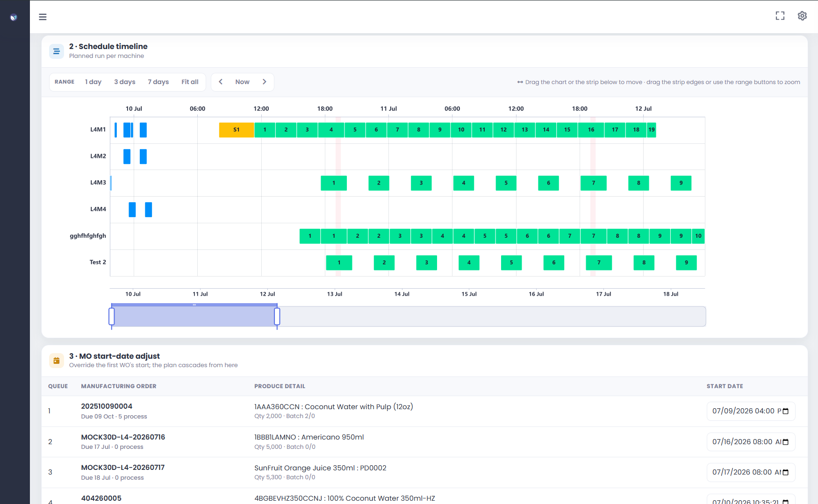
Task: Choose the Fit all range
Action: click(x=190, y=82)
